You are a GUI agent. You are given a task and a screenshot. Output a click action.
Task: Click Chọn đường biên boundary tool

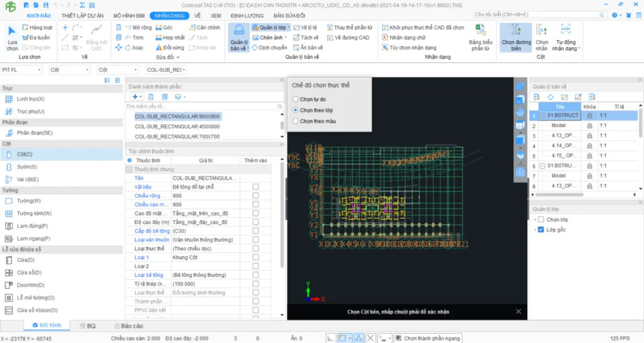coord(515,38)
